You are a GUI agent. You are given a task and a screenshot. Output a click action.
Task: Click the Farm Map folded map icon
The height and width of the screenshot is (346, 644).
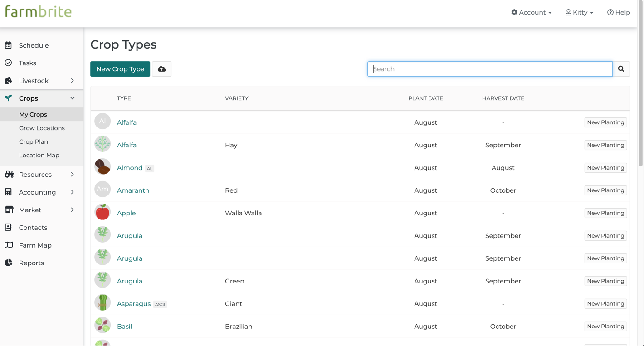[x=9, y=245]
